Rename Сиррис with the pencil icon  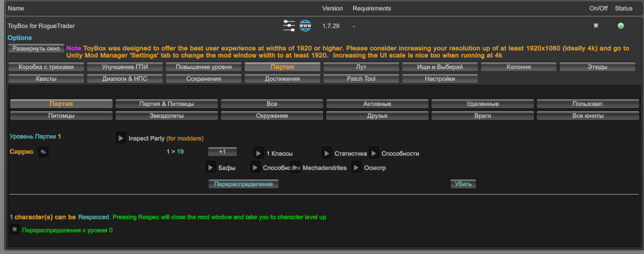tap(43, 152)
